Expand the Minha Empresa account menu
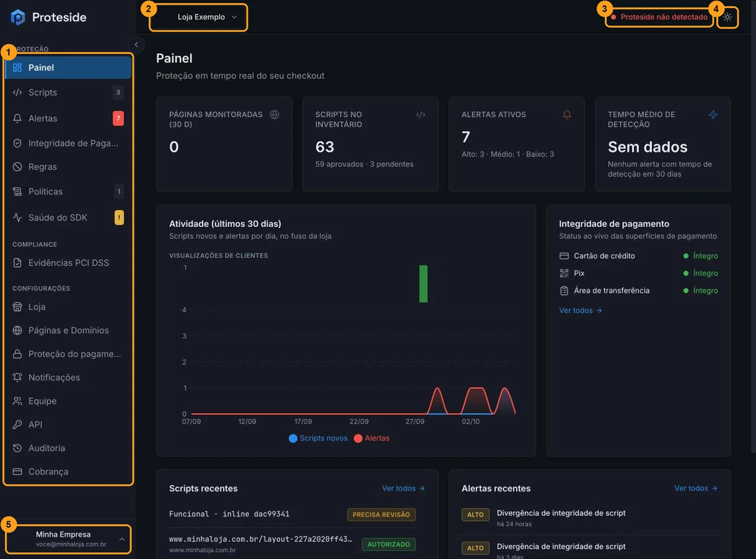 pos(68,539)
